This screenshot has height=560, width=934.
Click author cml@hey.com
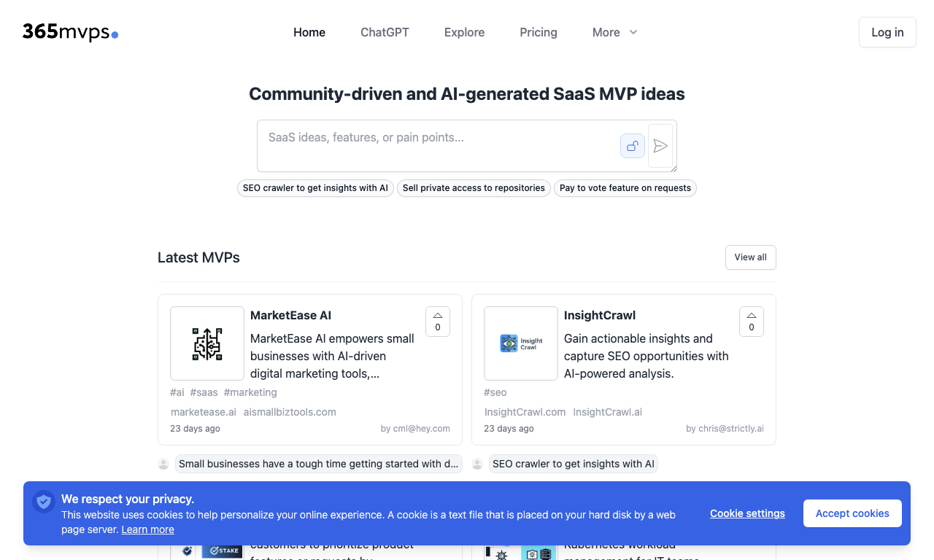[x=415, y=429]
